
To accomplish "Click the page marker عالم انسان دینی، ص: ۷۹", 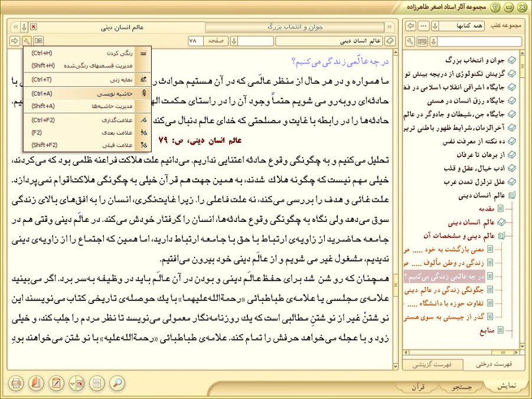I will point(200,140).
